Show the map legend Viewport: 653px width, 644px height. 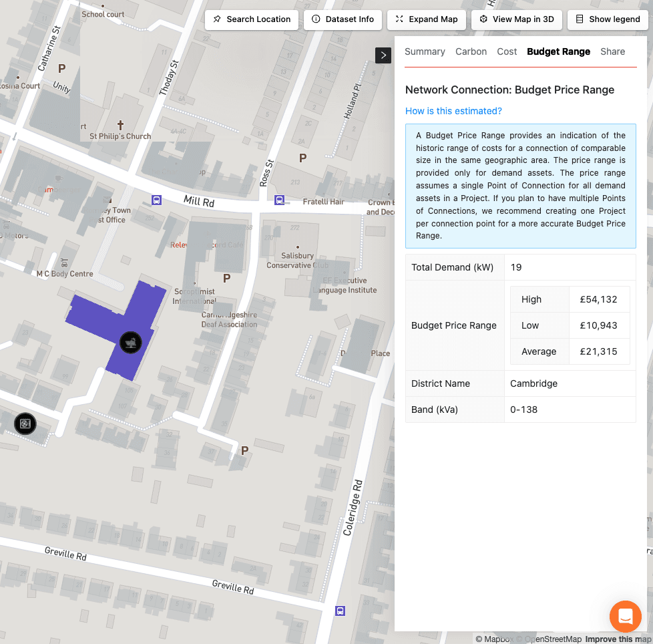(608, 19)
